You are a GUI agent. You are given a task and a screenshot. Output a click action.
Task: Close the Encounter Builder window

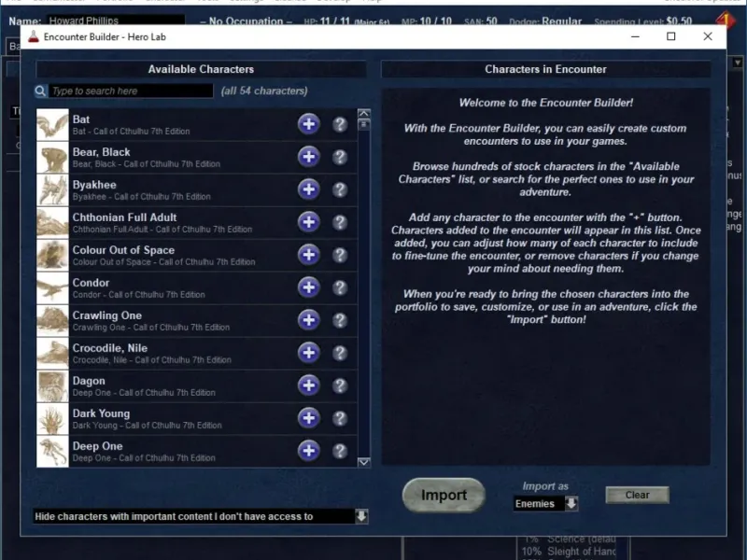(x=708, y=36)
